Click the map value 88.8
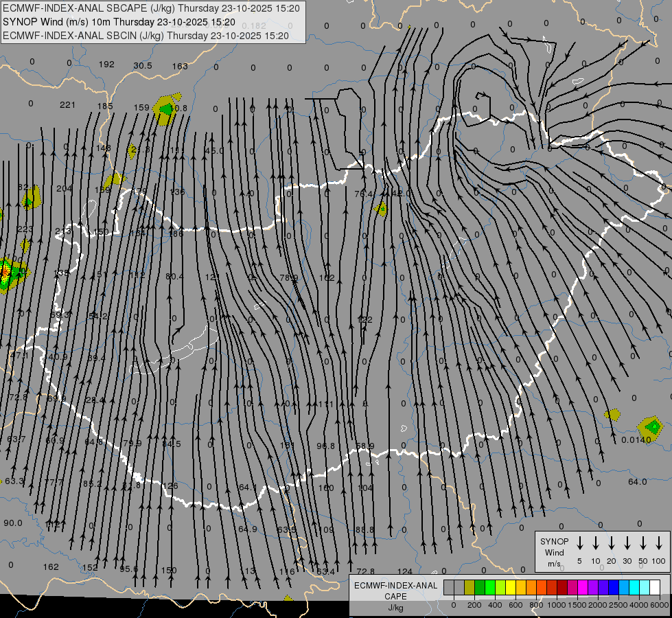672x618 pixels. tap(364, 529)
